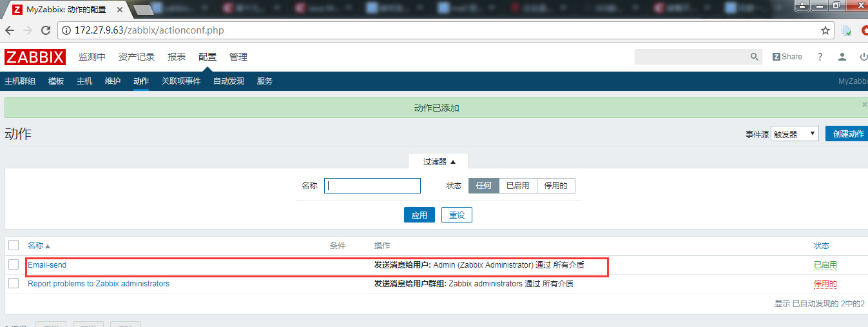This screenshot has height=327, width=868.
Task: Open the 事件源 dropdown
Action: pyautogui.click(x=795, y=134)
